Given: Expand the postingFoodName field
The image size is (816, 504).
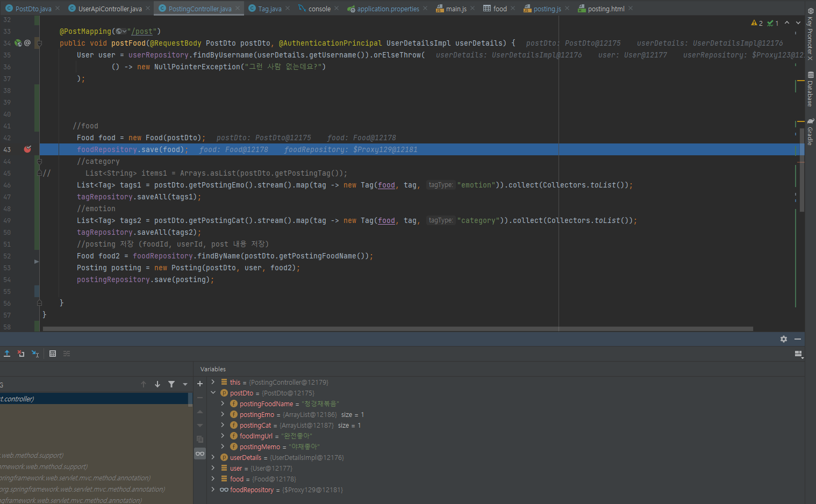Looking at the screenshot, I should click(x=223, y=404).
